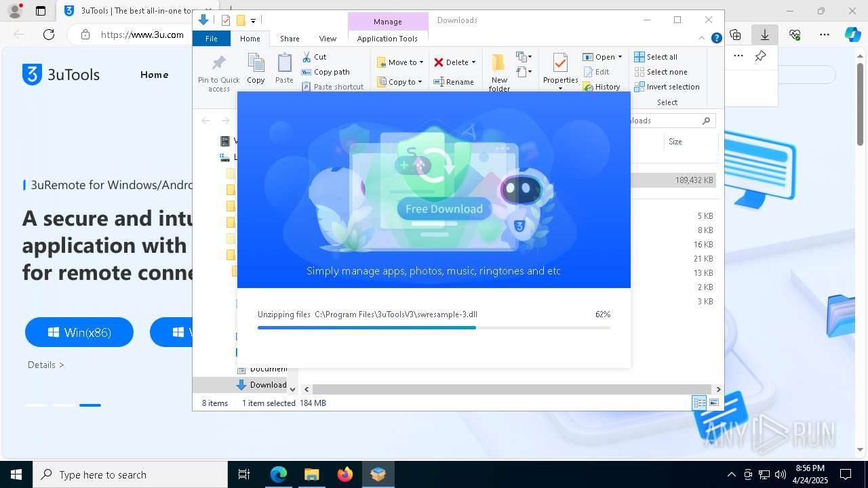Viewport: 868px width, 488px height.
Task: Open the Windows Start menu
Action: click(16, 474)
